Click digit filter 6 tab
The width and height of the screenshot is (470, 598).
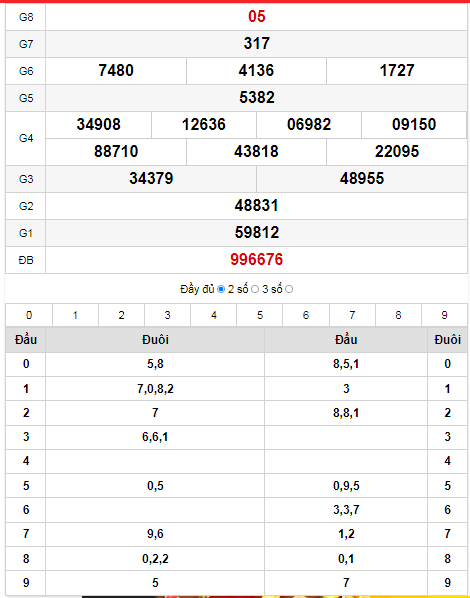coord(306,315)
